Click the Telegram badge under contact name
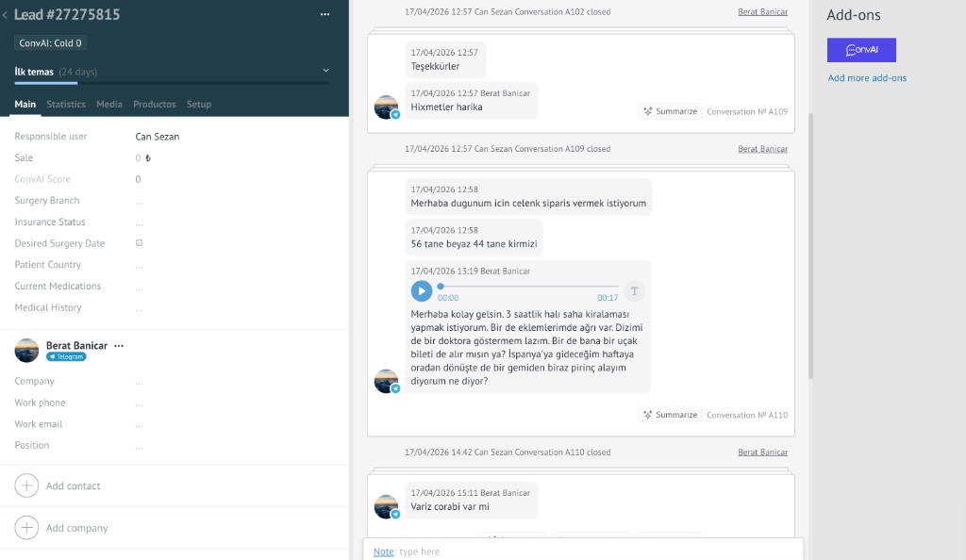Viewport: 966px width, 560px height. pyautogui.click(x=66, y=357)
